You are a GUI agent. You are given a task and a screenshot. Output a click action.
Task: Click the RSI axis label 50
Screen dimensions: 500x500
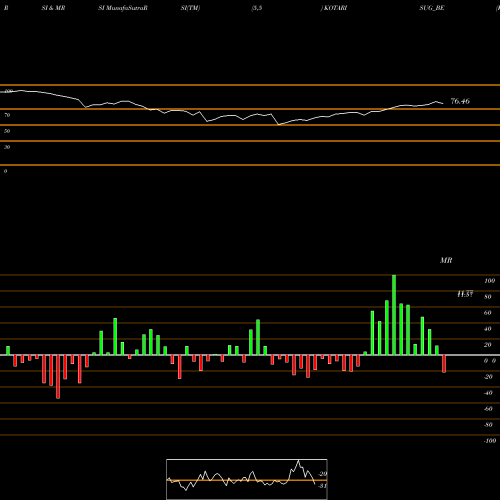7,131
